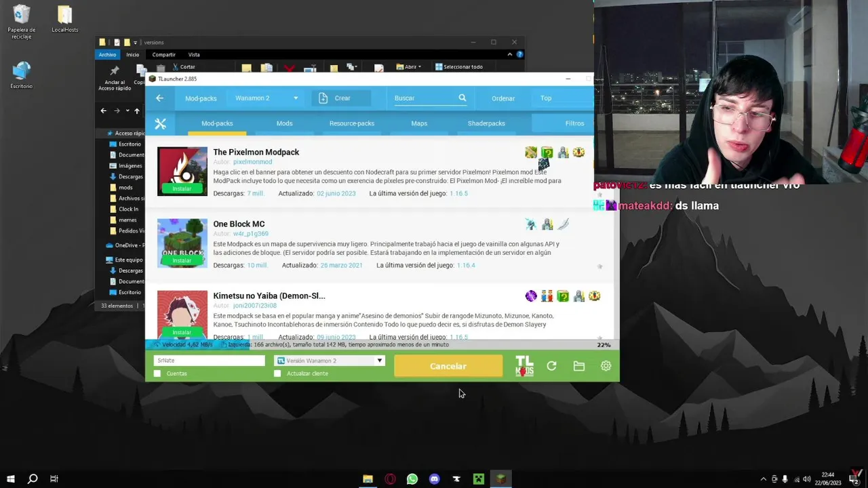Click the download progress bar at 22%
868x488 pixels.
tap(382, 345)
